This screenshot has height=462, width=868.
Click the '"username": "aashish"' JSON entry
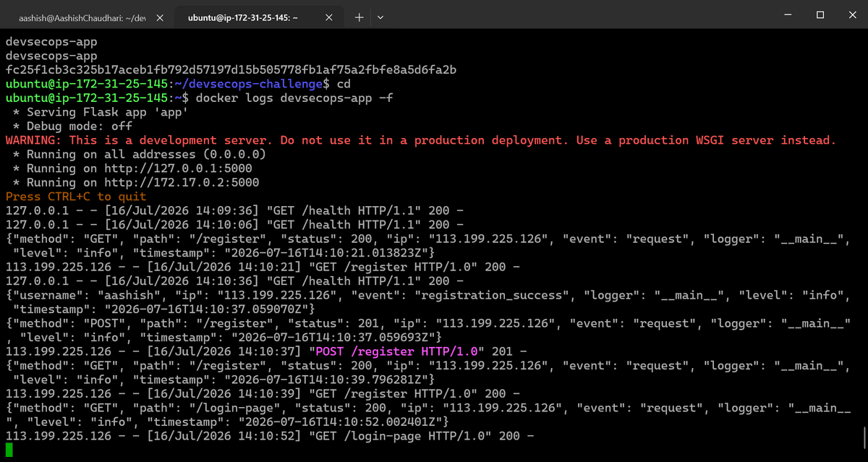click(87, 296)
